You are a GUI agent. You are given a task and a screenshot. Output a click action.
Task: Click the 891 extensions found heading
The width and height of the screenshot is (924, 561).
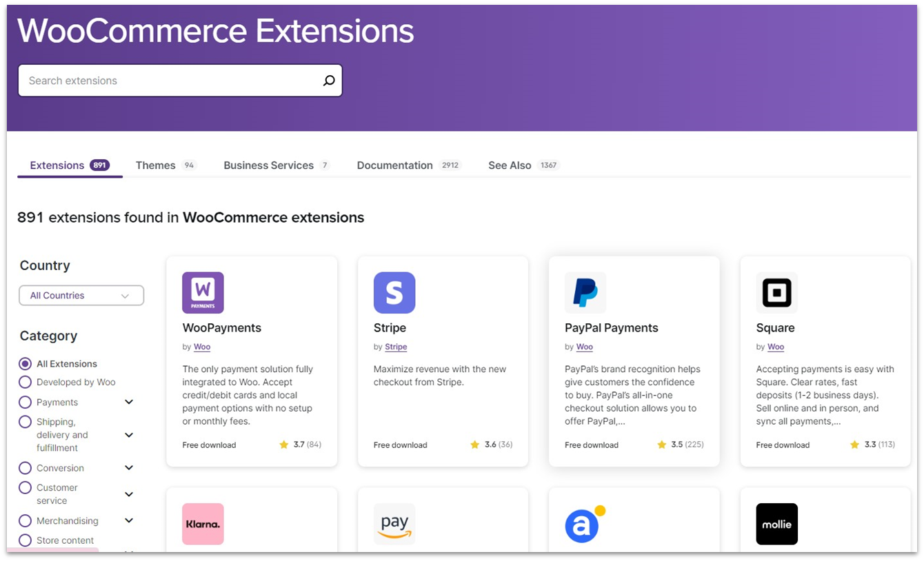191,218
